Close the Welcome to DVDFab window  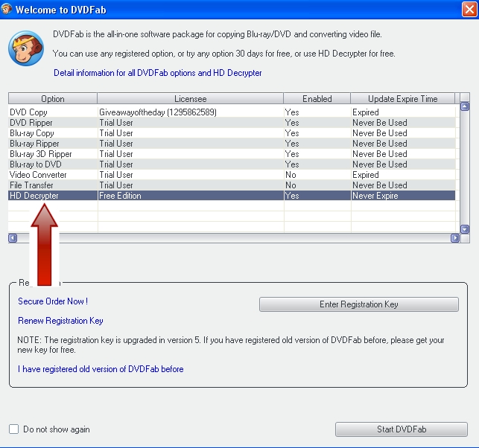[x=469, y=10]
